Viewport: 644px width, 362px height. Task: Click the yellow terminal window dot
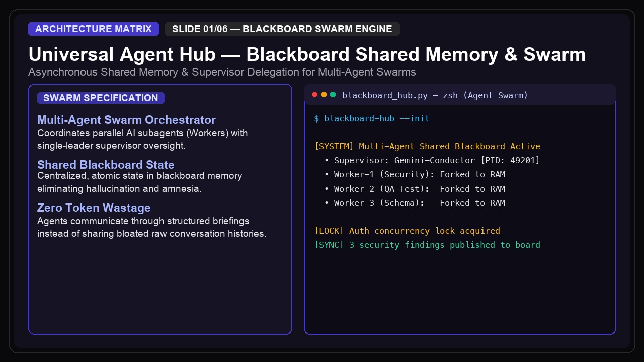click(324, 95)
